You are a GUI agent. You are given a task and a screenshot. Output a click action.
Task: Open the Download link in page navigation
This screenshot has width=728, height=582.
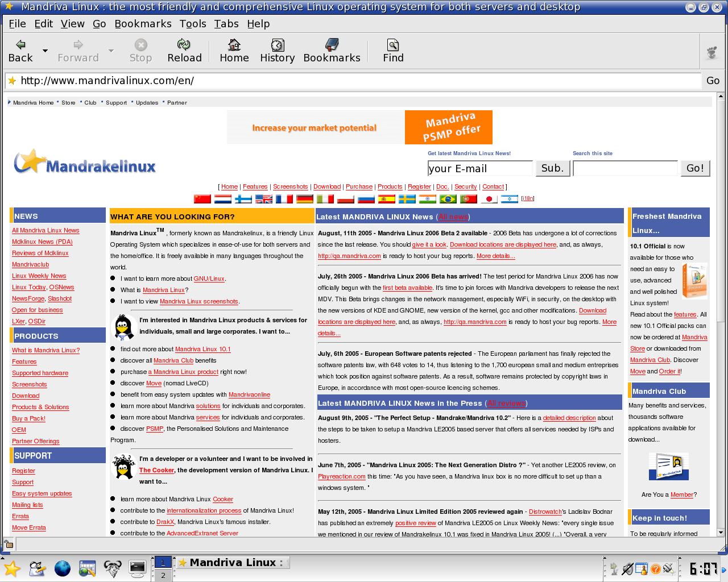tap(327, 186)
